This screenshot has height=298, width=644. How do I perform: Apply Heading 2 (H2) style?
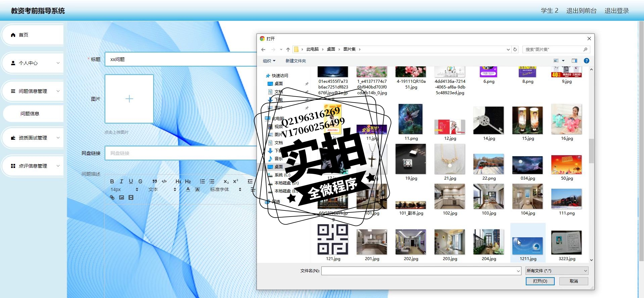coord(188,181)
